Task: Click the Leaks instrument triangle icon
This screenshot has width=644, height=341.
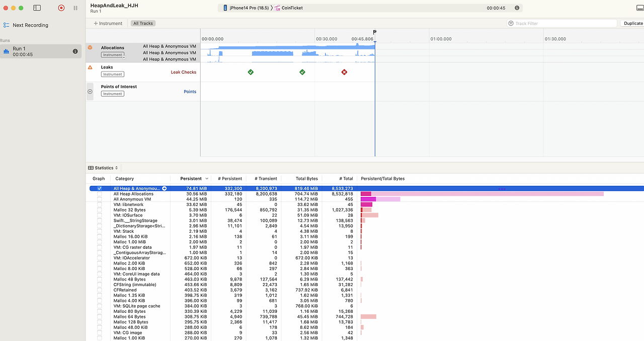Action: [90, 67]
